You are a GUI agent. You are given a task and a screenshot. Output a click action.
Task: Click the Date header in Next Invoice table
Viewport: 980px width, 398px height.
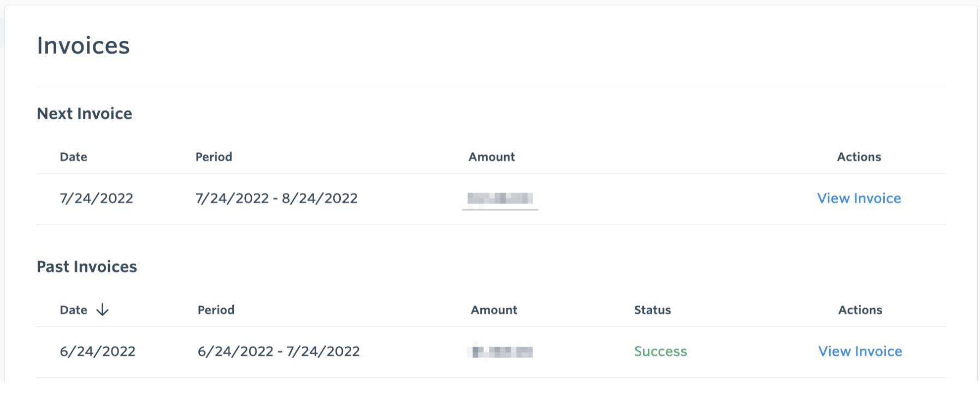tap(73, 157)
